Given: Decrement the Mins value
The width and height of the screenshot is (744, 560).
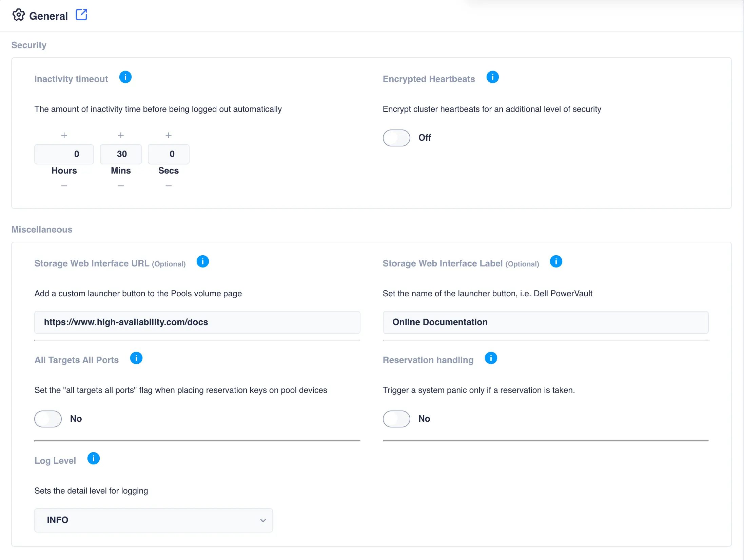Looking at the screenshot, I should (121, 185).
